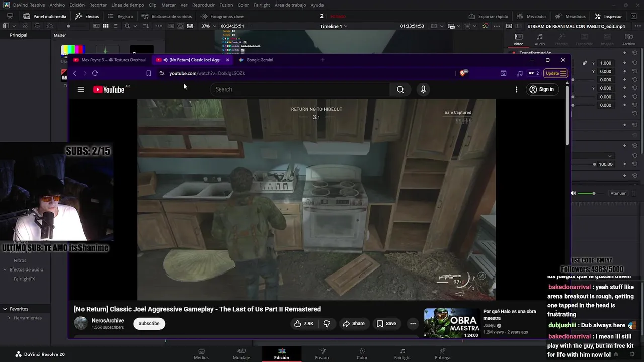Dislike the Joel gameplay video
Viewport: 644px width, 362px height.
click(327, 324)
